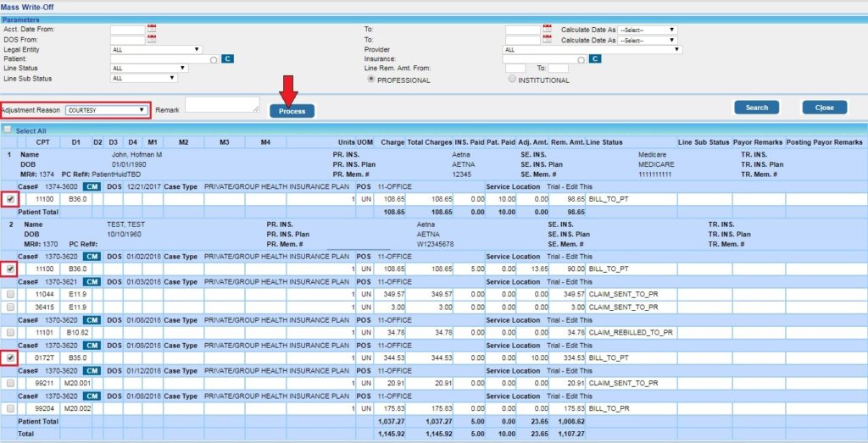The width and height of the screenshot is (868, 443).
Task: Open the Adjustment Reason dropdown
Action: (x=107, y=109)
